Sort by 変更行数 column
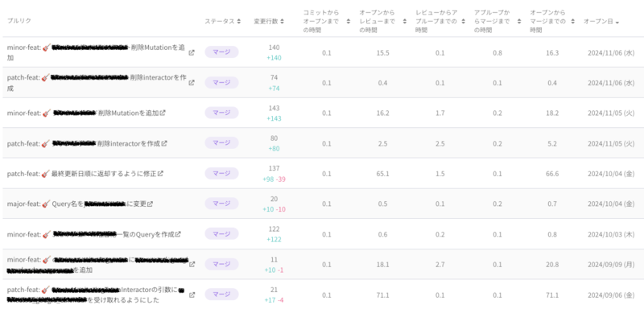Image resolution: width=644 pixels, height=309 pixels. (x=283, y=22)
